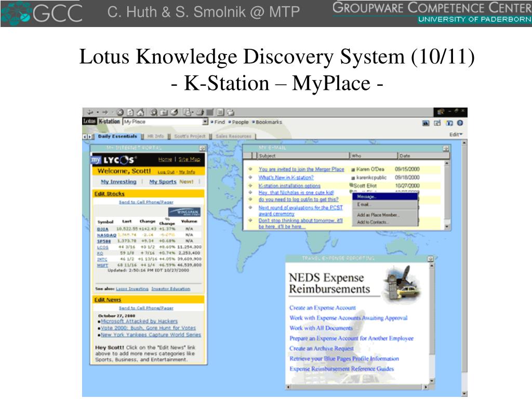Screen dimensions: 532x399
Task: Click the My E-Mail scroll up arrow
Action: coord(447,164)
